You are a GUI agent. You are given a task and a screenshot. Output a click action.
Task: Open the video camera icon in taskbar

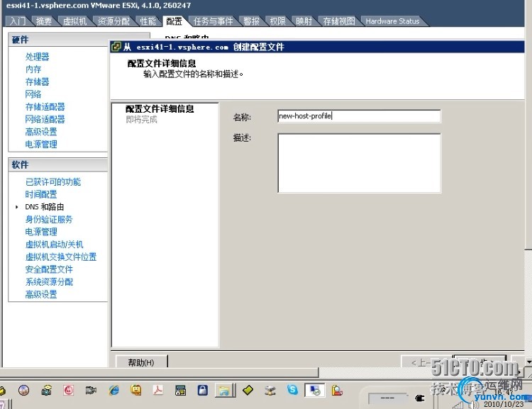click(x=91, y=391)
